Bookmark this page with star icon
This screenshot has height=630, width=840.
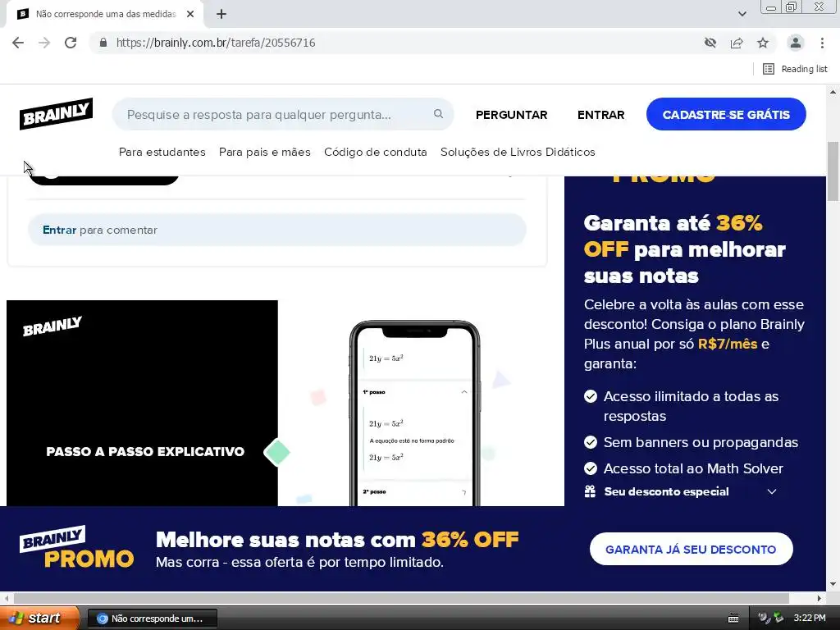click(763, 43)
